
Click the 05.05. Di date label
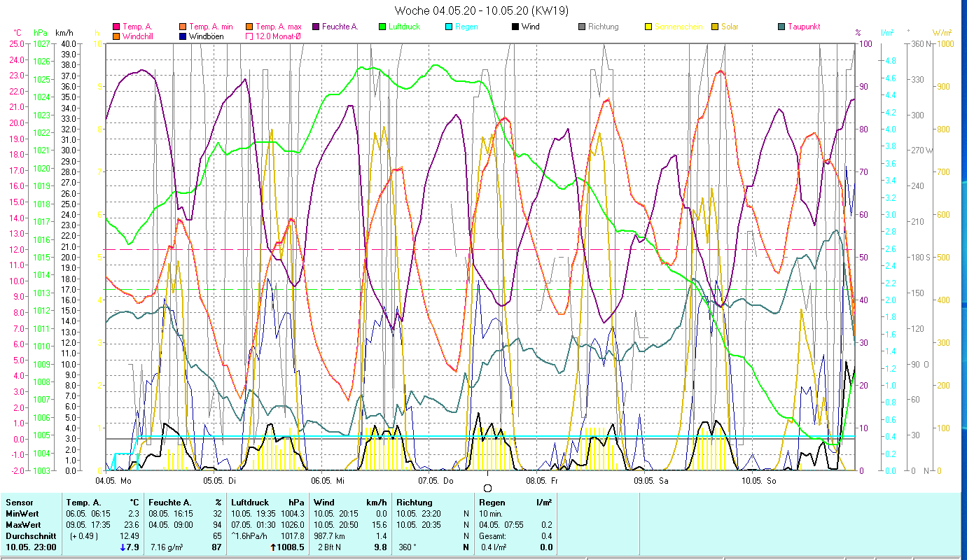click(x=219, y=481)
